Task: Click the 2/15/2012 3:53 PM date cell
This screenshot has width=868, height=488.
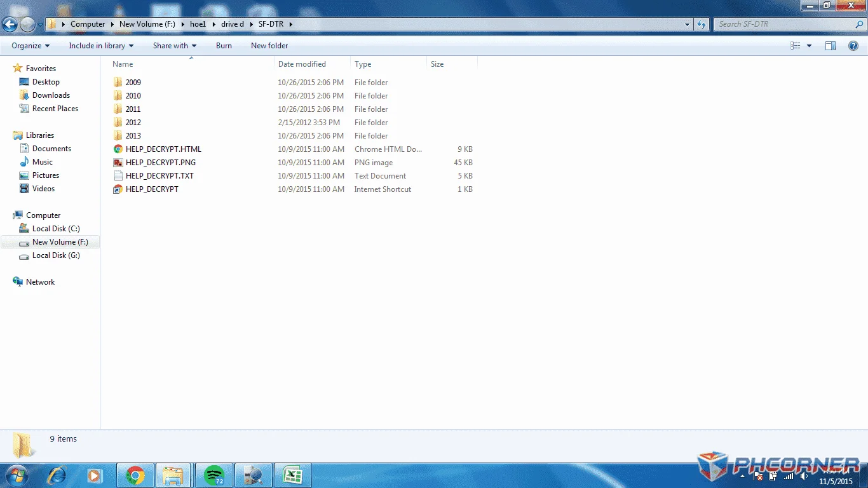Action: [309, 123]
